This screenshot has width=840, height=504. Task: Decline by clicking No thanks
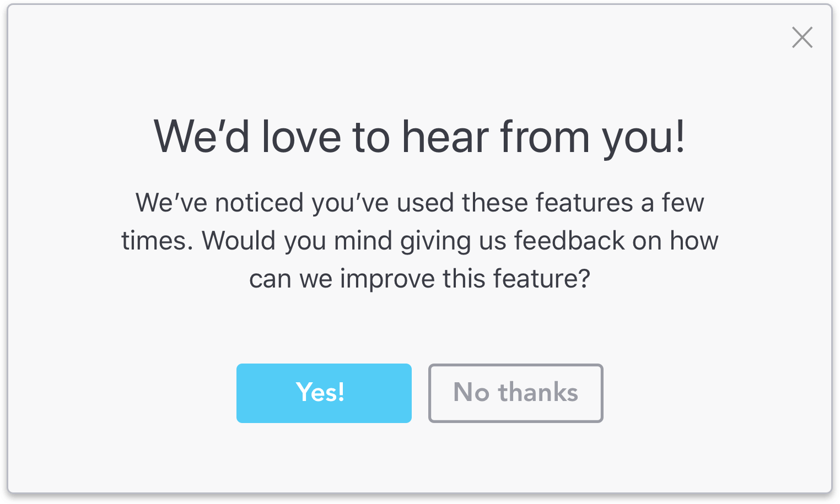click(x=515, y=393)
